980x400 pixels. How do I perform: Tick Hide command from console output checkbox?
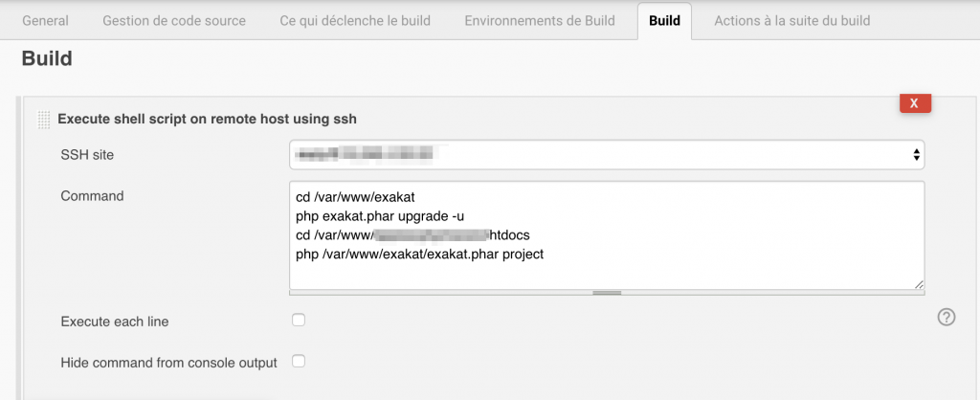[x=299, y=362]
